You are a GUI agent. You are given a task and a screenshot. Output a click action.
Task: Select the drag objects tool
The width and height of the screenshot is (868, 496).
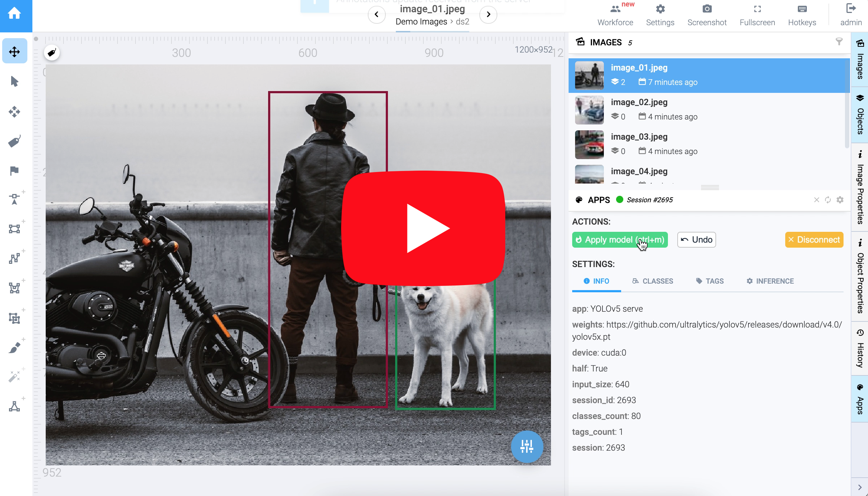tap(14, 112)
